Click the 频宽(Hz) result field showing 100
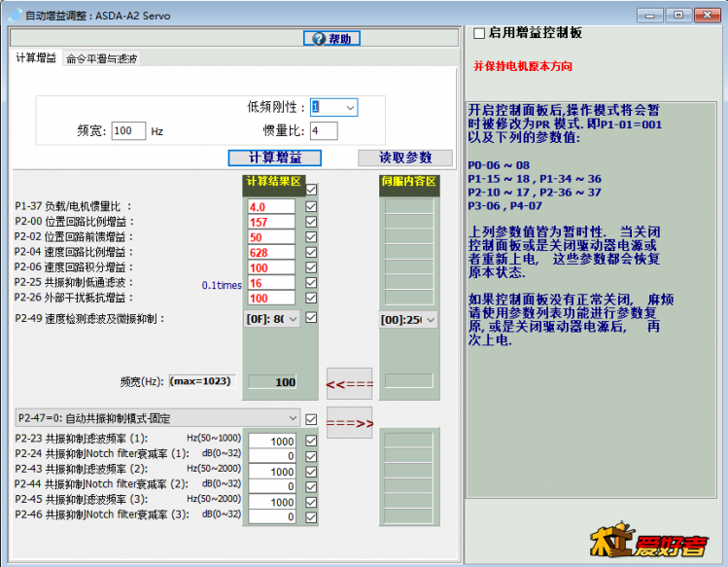The width and height of the screenshot is (728, 567). 272,382
